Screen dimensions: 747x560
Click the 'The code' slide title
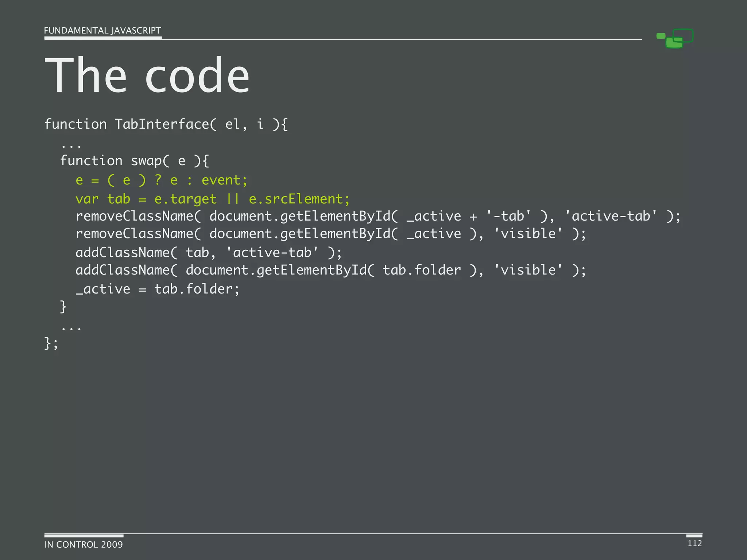pyautogui.click(x=147, y=75)
